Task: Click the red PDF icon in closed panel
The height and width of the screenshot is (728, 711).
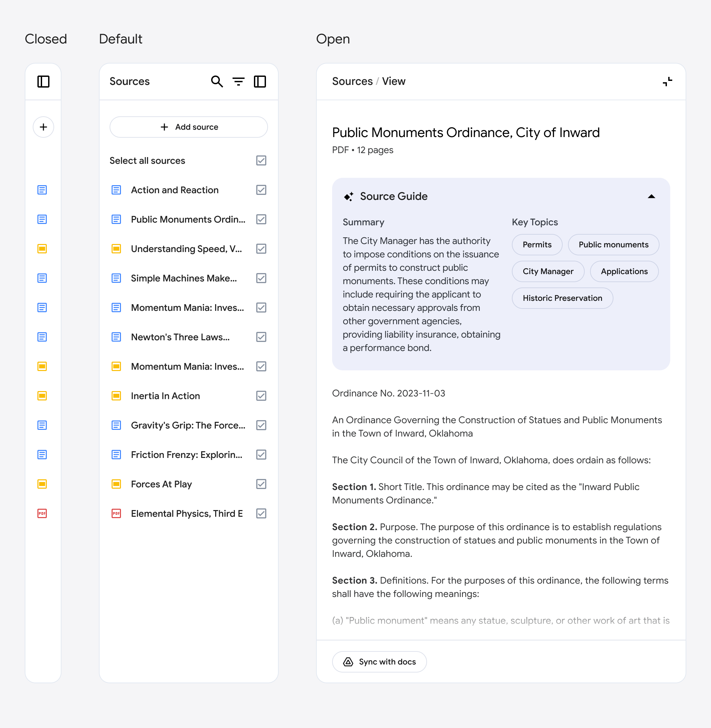Action: (x=42, y=513)
